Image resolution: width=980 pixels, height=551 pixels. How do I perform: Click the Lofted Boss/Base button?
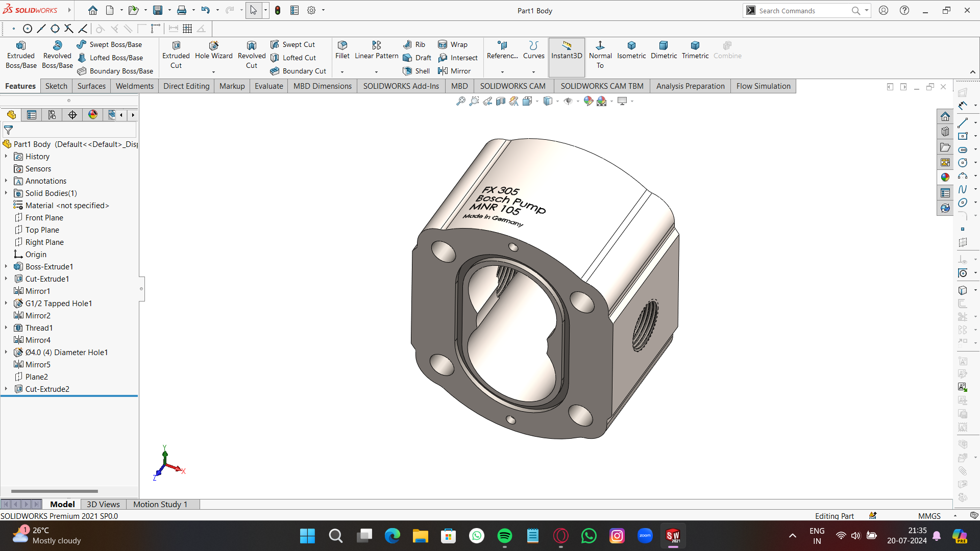[110, 58]
